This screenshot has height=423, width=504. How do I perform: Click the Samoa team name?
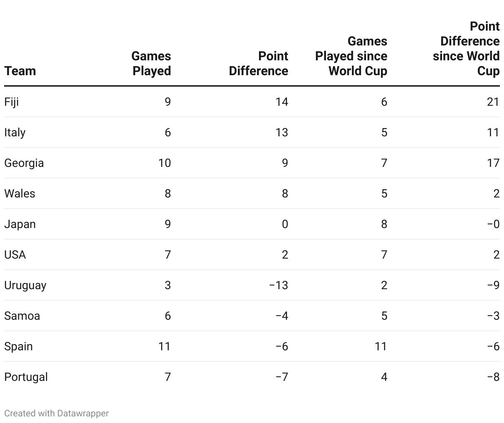[22, 316]
